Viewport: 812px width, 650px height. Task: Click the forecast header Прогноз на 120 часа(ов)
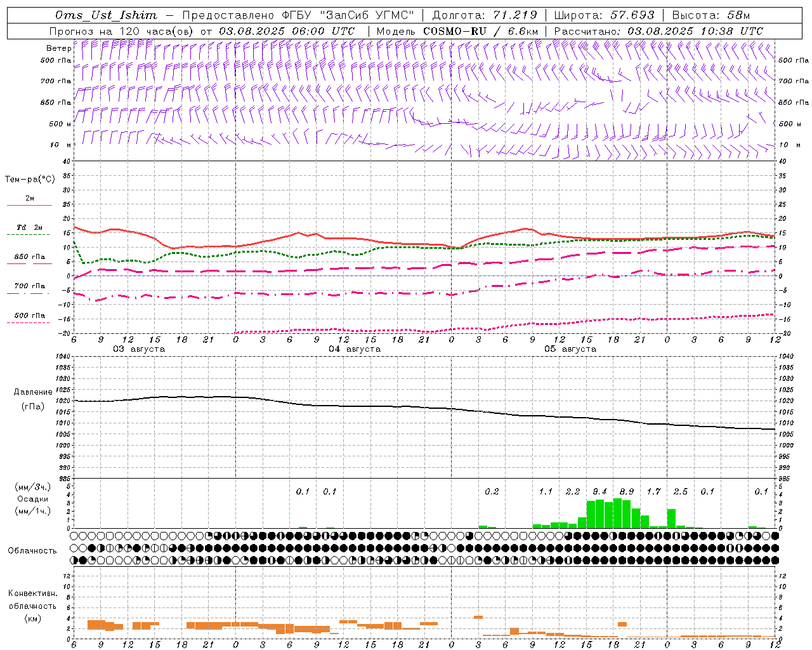[x=122, y=31]
